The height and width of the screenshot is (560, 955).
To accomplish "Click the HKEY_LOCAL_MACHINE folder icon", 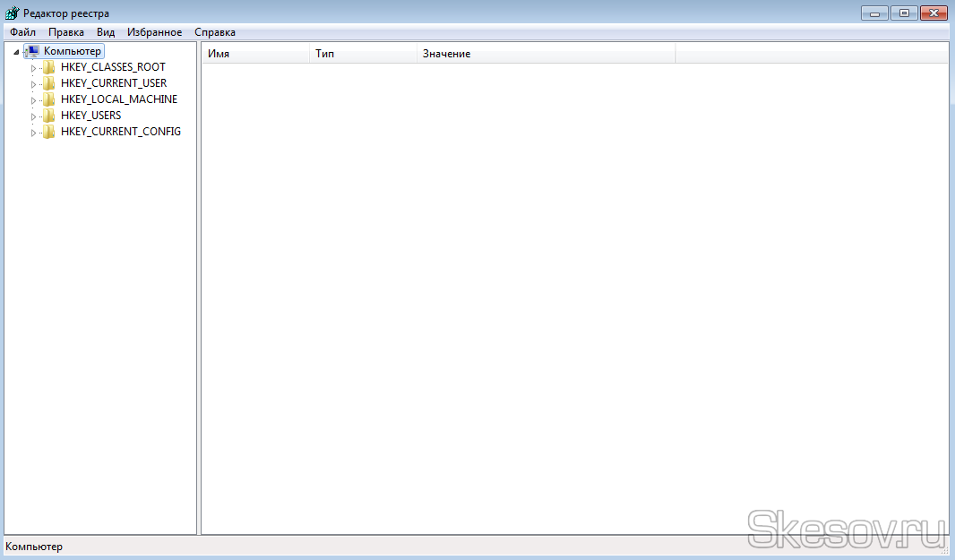I will coord(49,99).
